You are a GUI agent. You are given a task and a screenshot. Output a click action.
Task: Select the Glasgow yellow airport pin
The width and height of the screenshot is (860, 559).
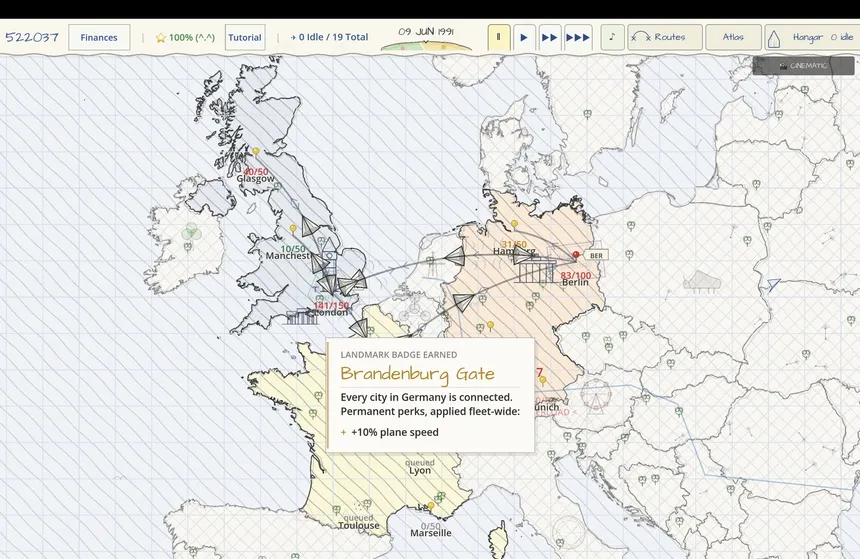[256, 151]
